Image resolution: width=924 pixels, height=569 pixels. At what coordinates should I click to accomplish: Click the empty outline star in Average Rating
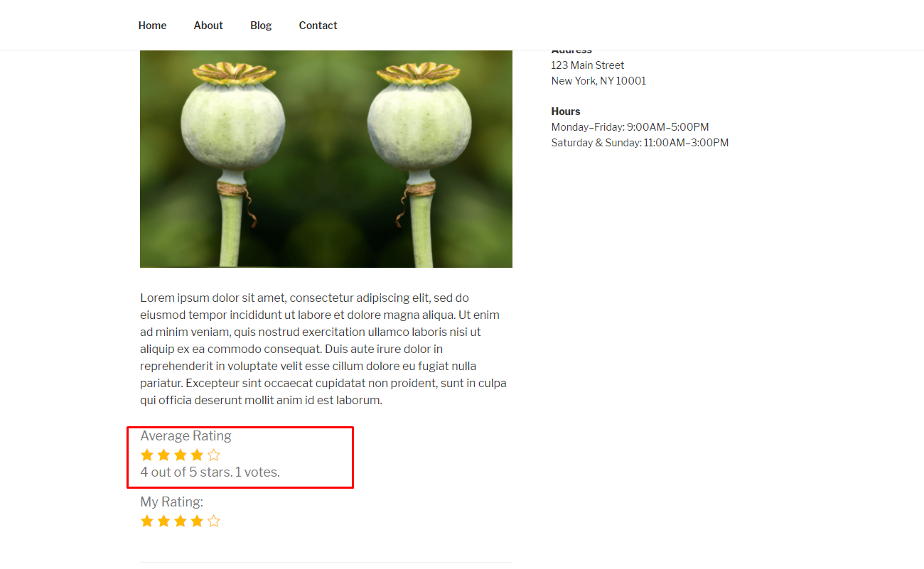pos(214,455)
